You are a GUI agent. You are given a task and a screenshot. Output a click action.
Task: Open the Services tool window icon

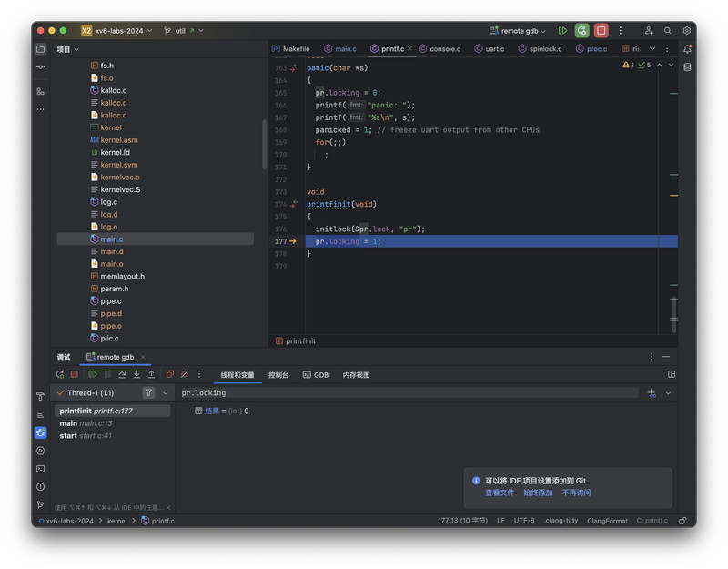[40, 451]
